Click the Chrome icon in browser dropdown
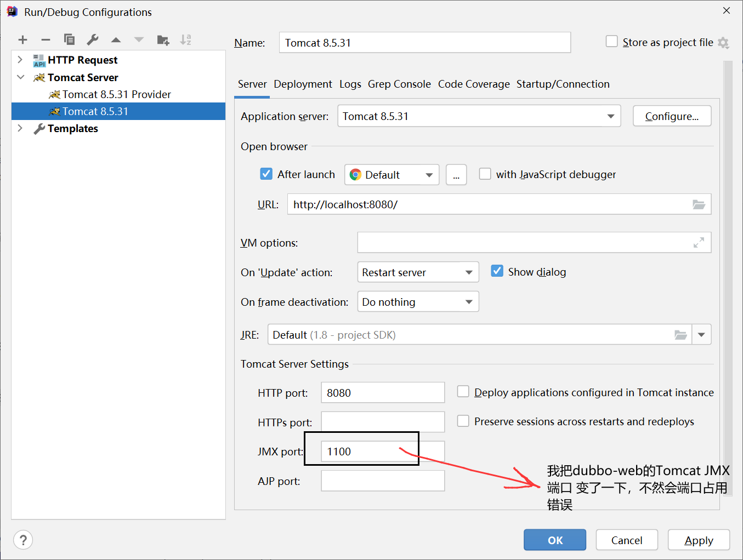Screen dimensions: 743x560 click(x=355, y=175)
